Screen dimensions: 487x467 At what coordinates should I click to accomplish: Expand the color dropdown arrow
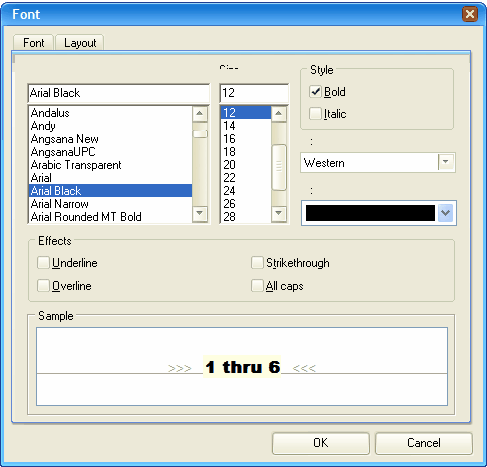(446, 213)
